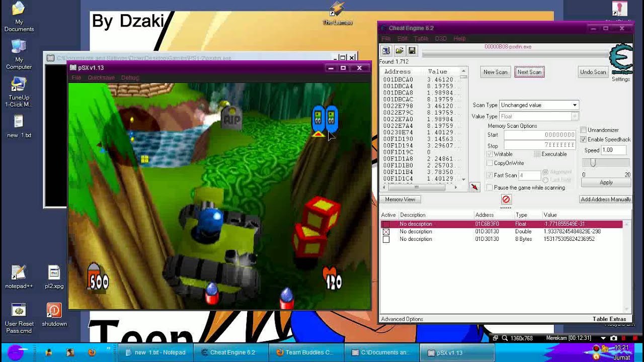Click the Undo Scan button
Viewport: 644px width, 362px height.
coord(593,72)
